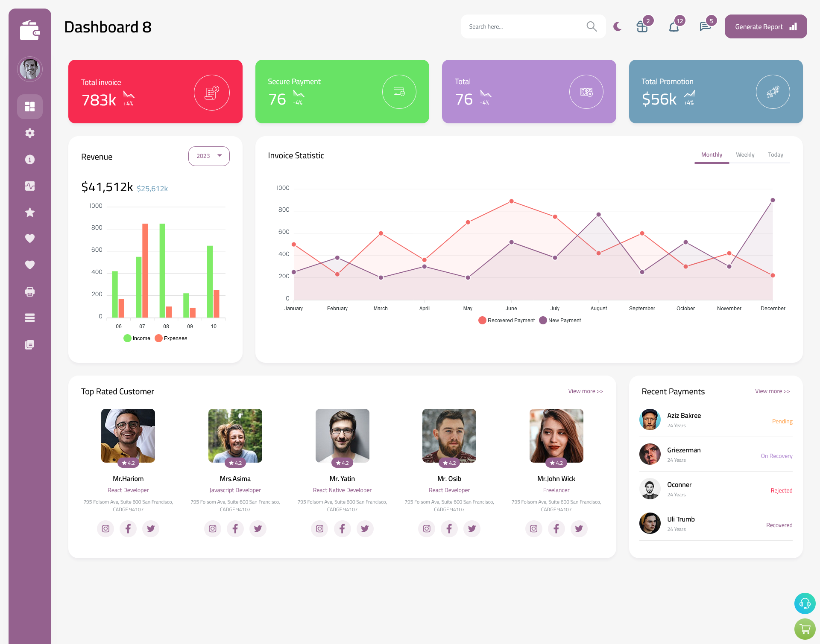
Task: Toggle Weekly view in Invoice Statistic chart
Action: (x=745, y=154)
